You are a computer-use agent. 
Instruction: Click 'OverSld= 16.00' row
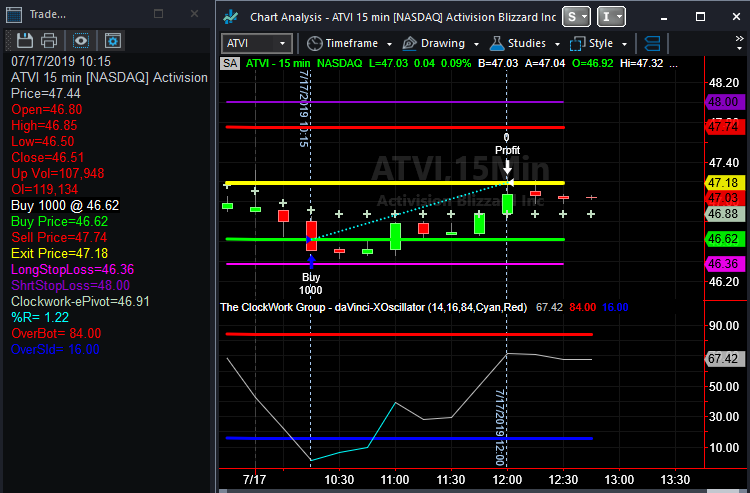pos(55,349)
